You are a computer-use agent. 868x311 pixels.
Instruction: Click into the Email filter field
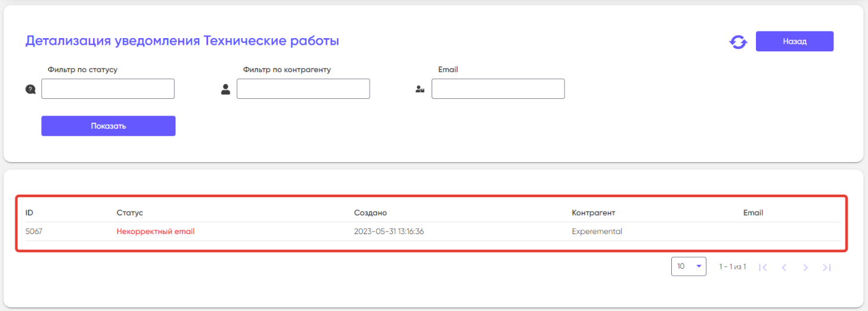pyautogui.click(x=498, y=89)
